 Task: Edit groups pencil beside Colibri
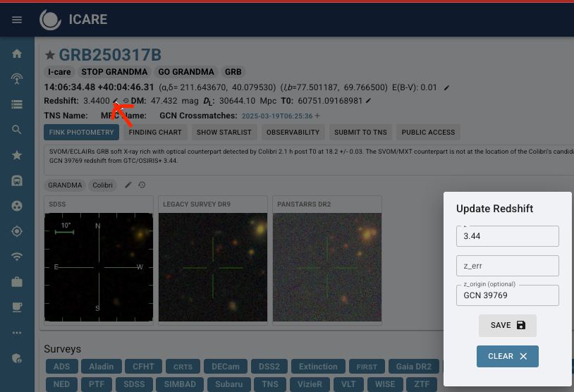tap(128, 185)
